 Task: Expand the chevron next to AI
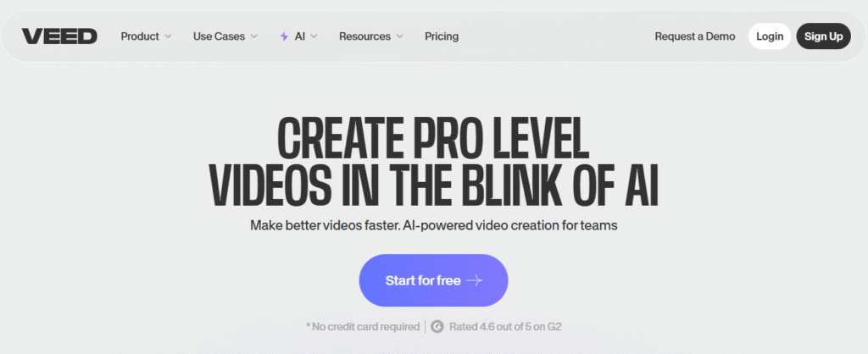[314, 36]
